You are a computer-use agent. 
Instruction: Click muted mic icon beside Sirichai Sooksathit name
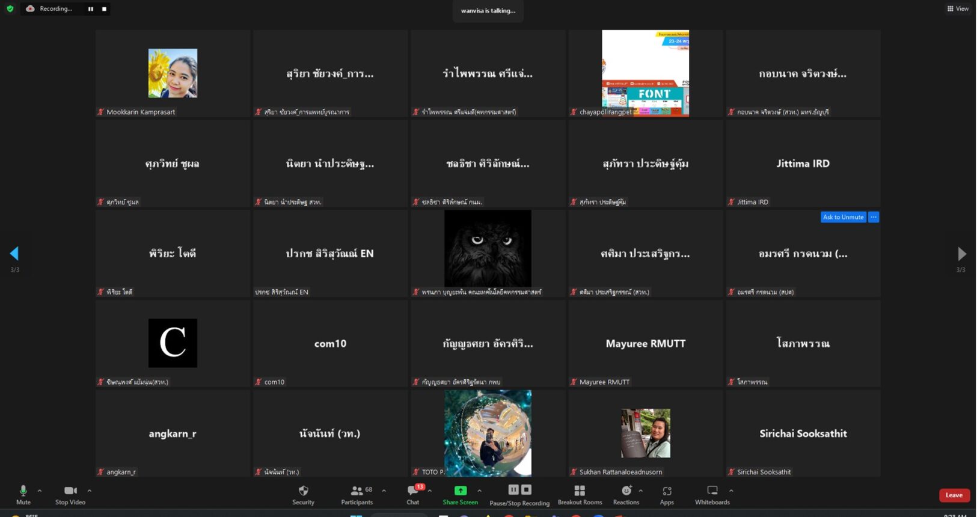pos(731,472)
